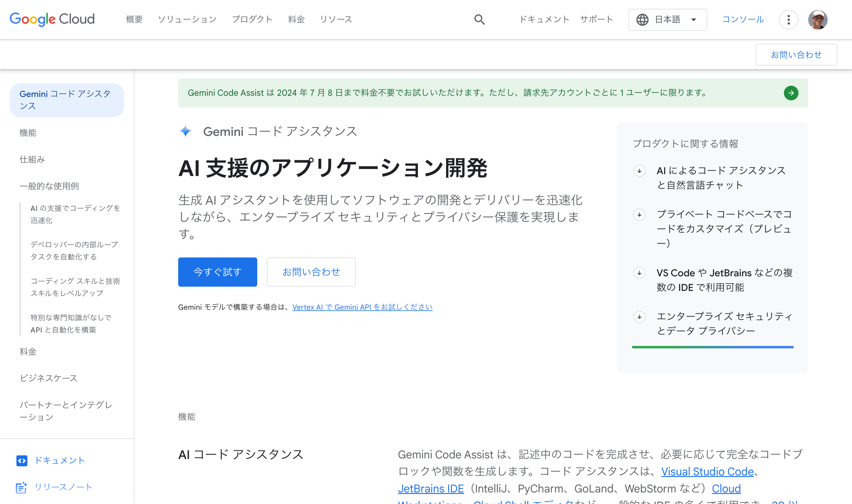Click the Gemini Code Assist trial banner text
Viewport: 852px width, 504px height.
point(447,93)
